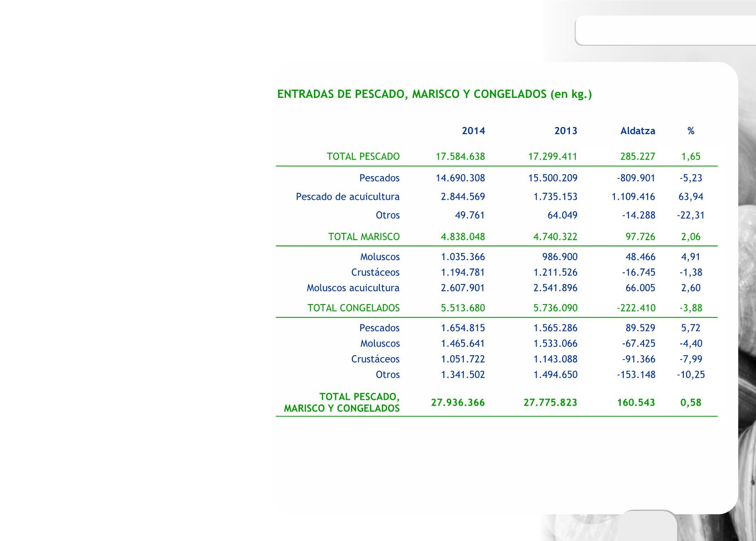Select the '2013' column header
Viewport: 756px width, 541px height.
[566, 131]
